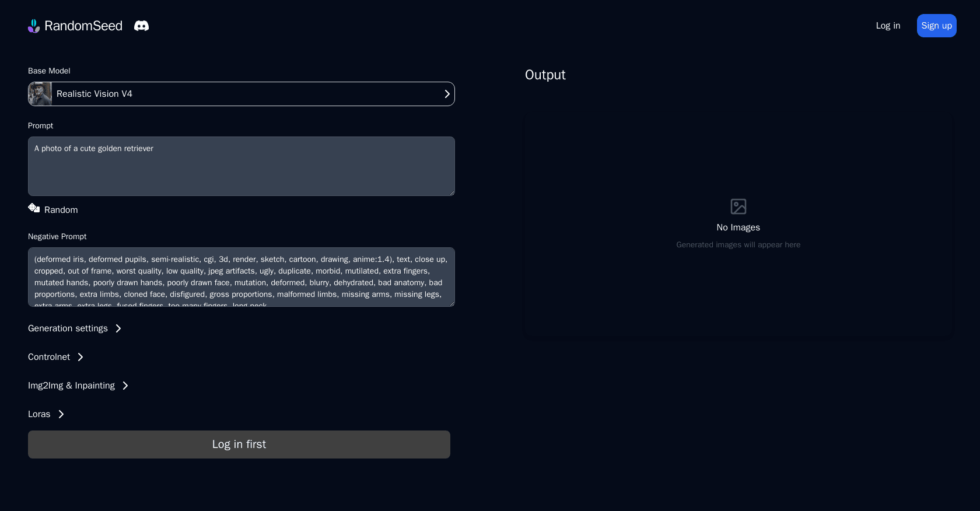Image resolution: width=980 pixels, height=511 pixels.
Task: Click inside the Negative Prompt text area
Action: click(242, 277)
